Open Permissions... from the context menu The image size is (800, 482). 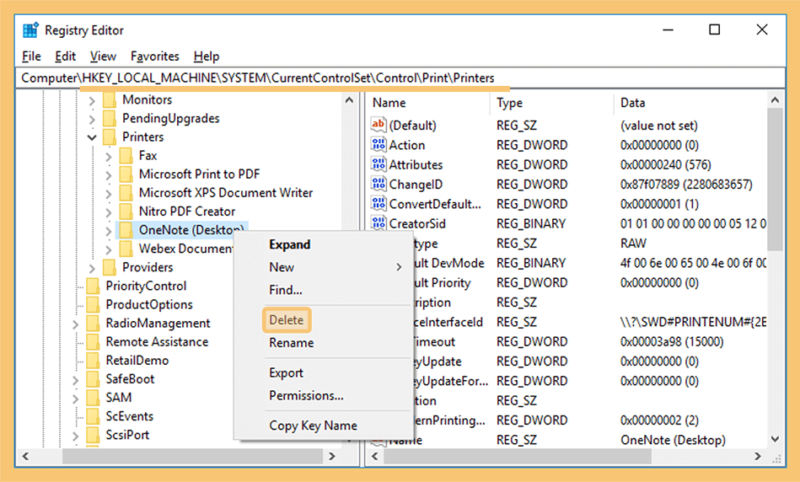pos(322,395)
